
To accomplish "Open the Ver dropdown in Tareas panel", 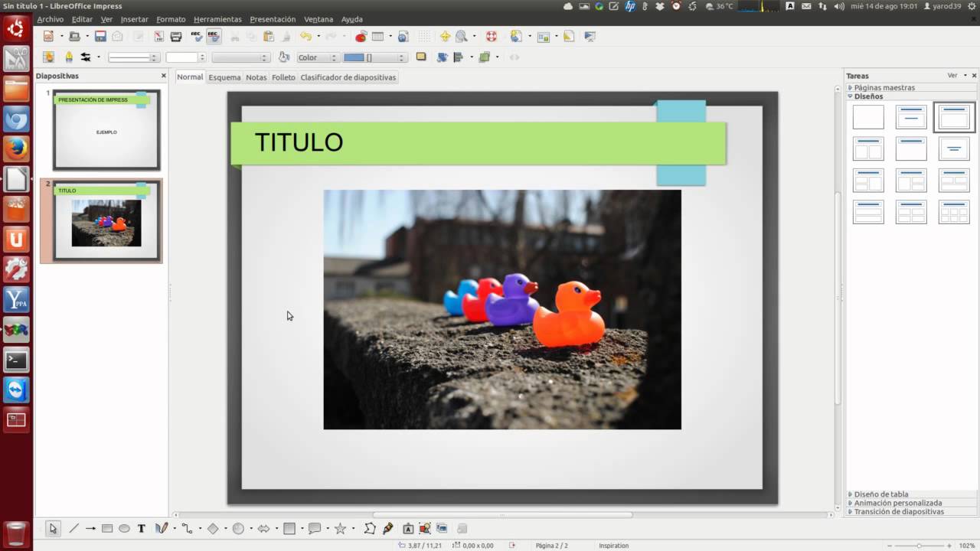I will coord(955,76).
